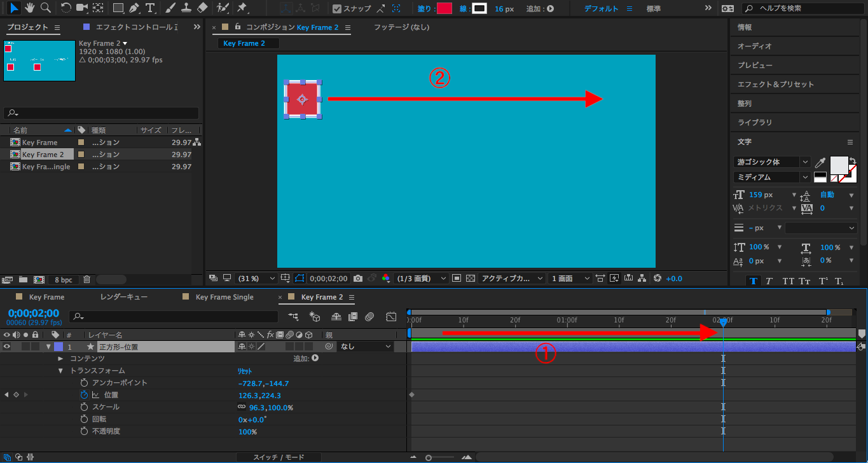
Task: Click the スイッチ / モード button
Action: [x=279, y=457]
